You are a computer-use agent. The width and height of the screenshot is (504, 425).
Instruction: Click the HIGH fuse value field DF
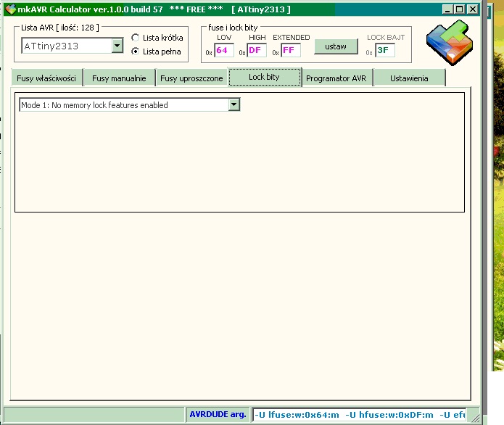[x=257, y=51]
